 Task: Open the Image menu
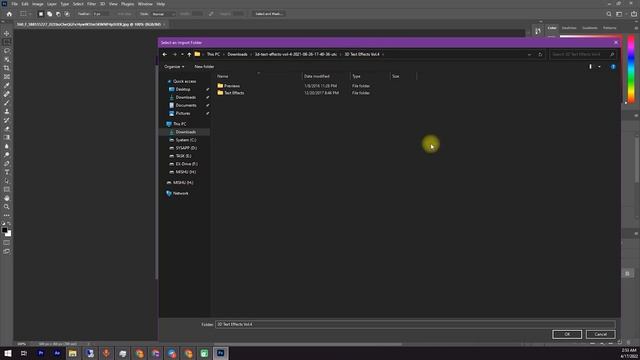pyautogui.click(x=38, y=4)
